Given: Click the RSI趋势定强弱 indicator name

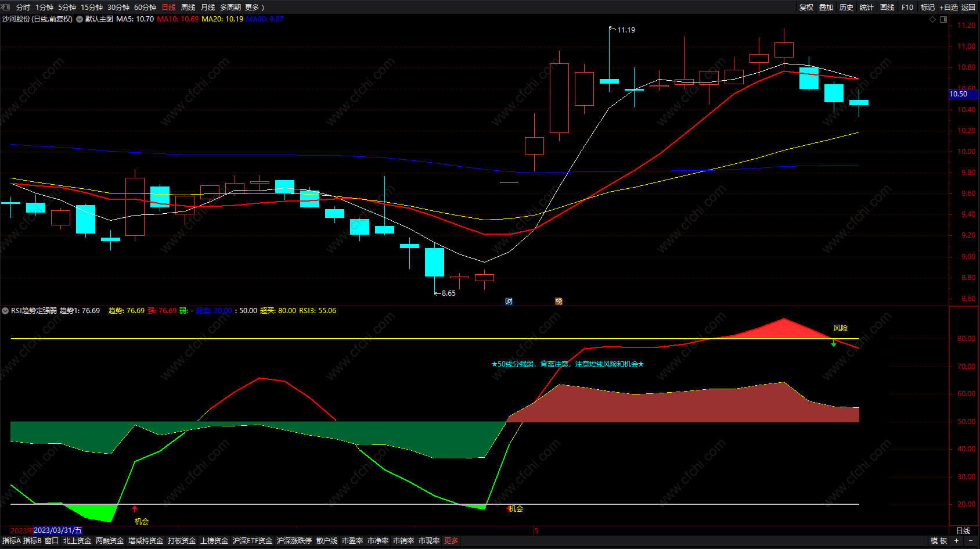Looking at the screenshot, I should click(34, 311).
